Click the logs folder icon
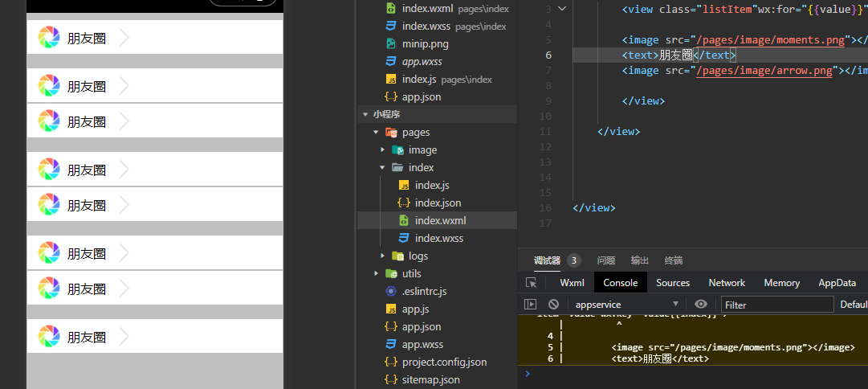 coord(397,256)
